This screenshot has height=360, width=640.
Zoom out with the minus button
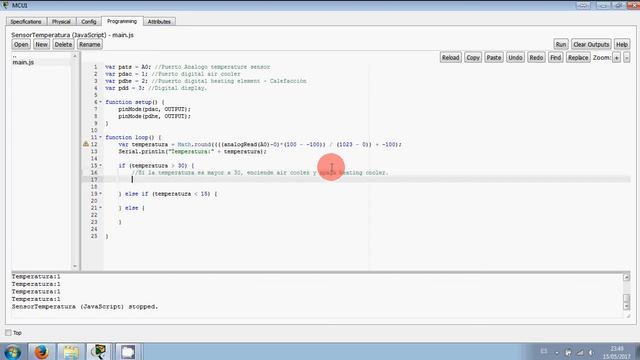(627, 58)
